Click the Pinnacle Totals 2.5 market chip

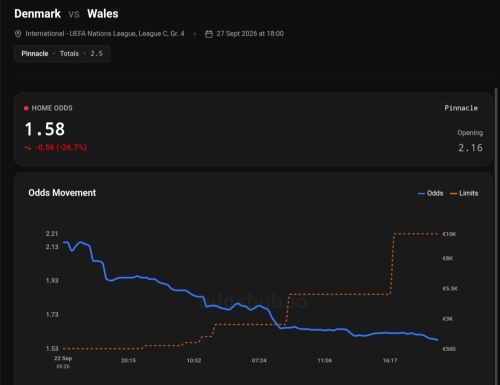(x=62, y=54)
